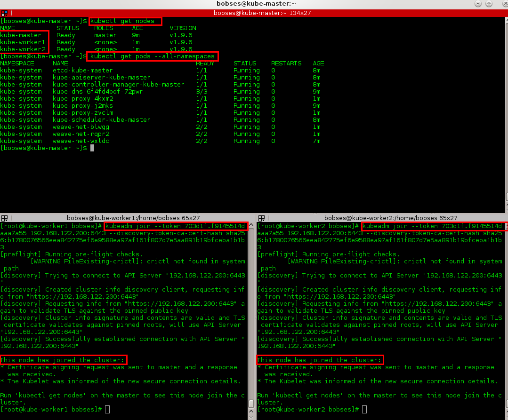Close the bobses@kube-master terminal window

tap(501, 4)
